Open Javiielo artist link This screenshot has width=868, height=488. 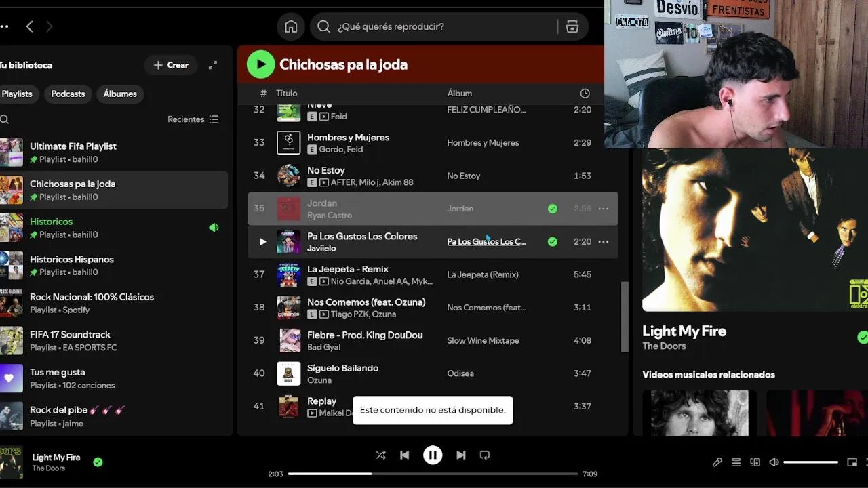coord(321,248)
